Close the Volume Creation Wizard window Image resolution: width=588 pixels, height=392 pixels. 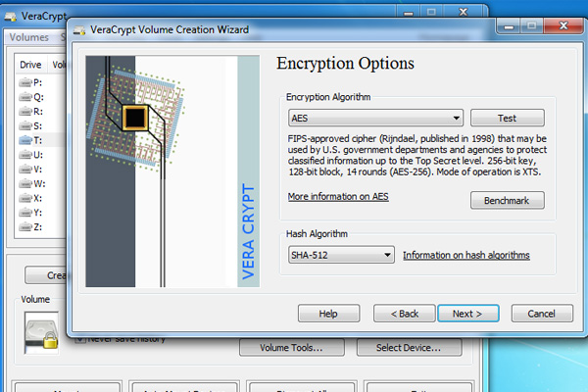point(563,25)
